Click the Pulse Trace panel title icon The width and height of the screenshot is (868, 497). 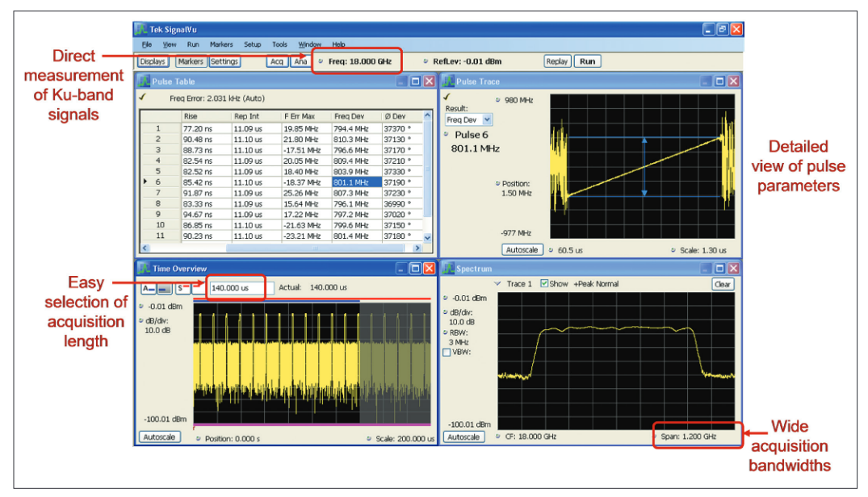coord(447,81)
